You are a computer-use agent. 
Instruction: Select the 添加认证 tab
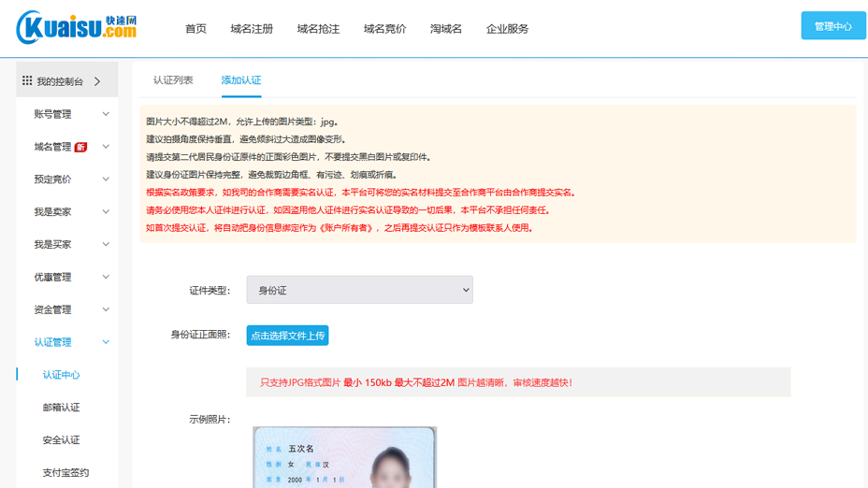pos(240,80)
